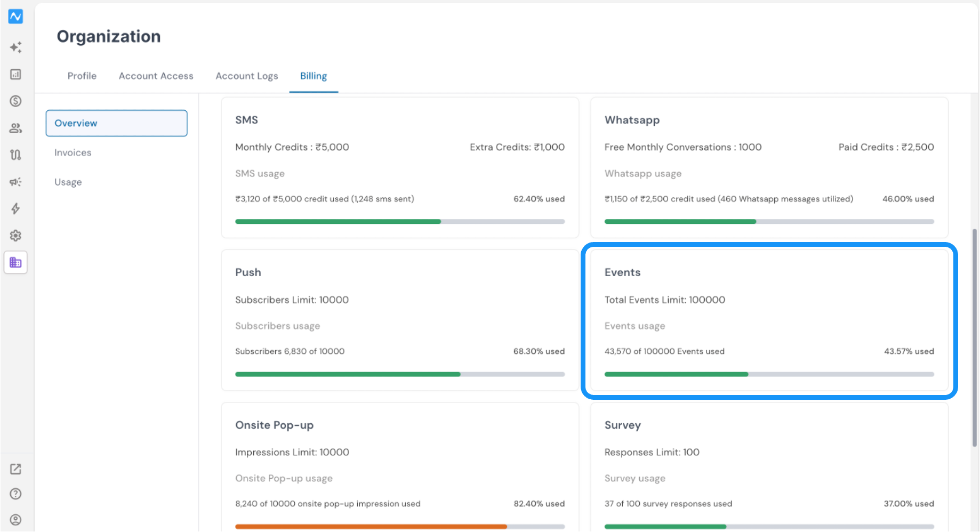The height and width of the screenshot is (532, 980).
Task: Open the campaigns megaphone icon in sidebar
Action: pyautogui.click(x=15, y=182)
